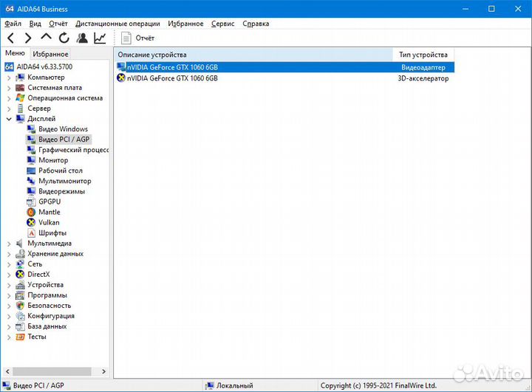Expand the Компьютер tree node
This screenshot has width=532, height=392.
point(9,78)
